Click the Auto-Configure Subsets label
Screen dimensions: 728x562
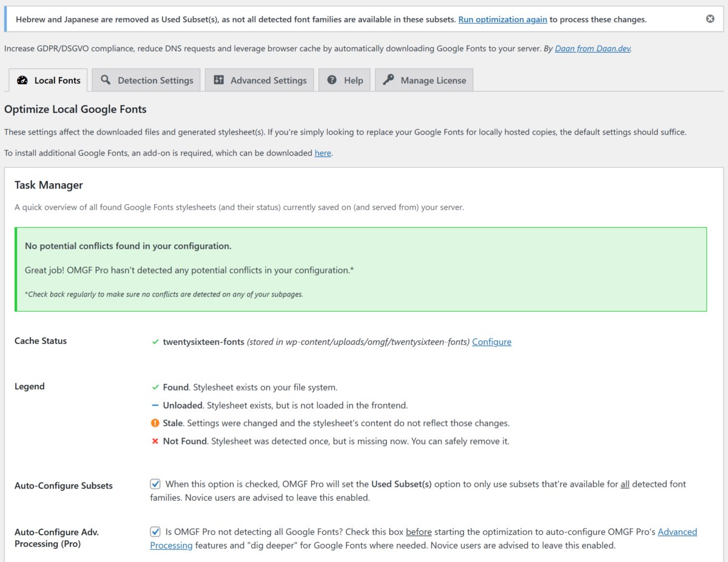[64, 486]
